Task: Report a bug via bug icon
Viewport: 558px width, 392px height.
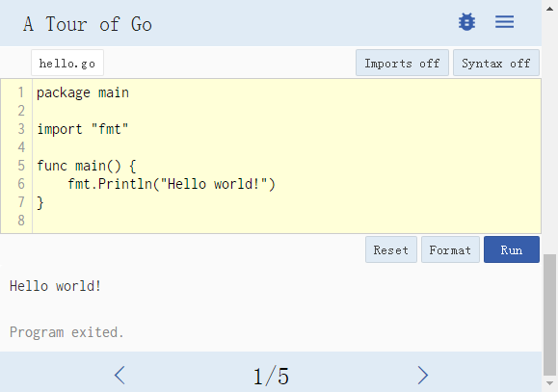Action: [x=466, y=22]
